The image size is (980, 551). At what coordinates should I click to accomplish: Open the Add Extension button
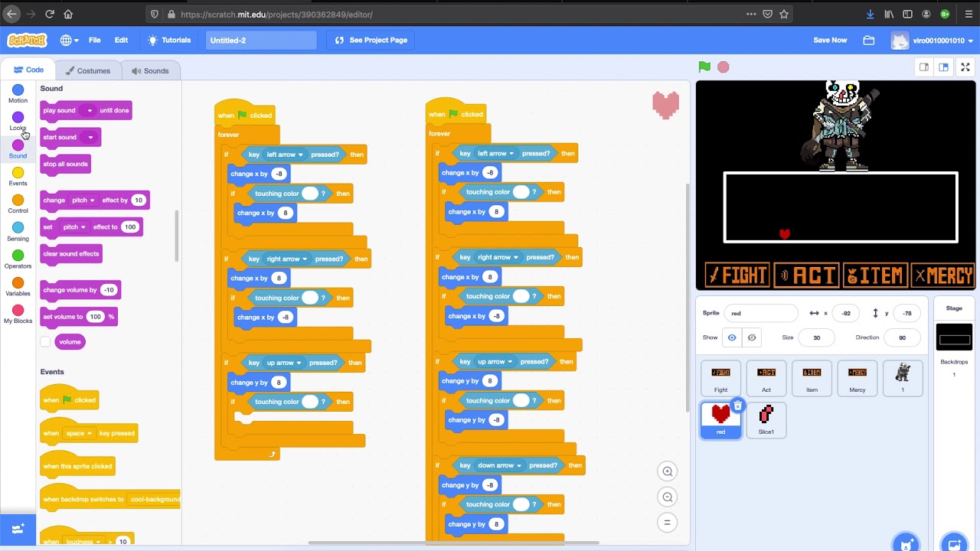[x=18, y=529]
